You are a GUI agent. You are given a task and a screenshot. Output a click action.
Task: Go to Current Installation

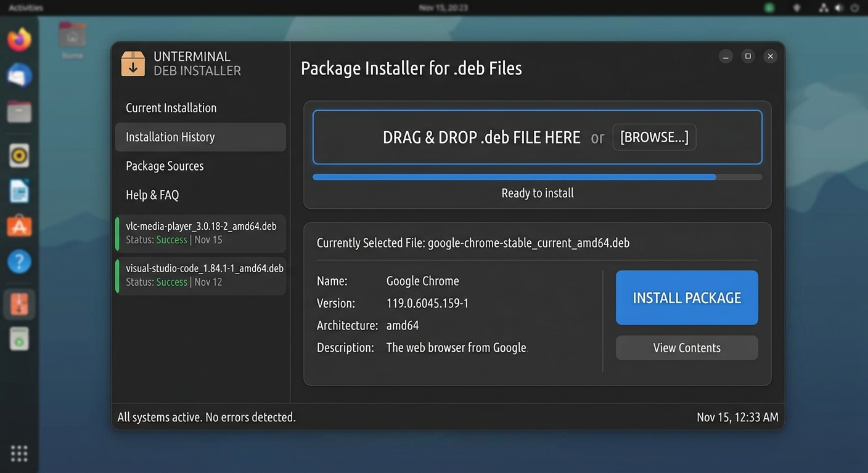click(200, 108)
